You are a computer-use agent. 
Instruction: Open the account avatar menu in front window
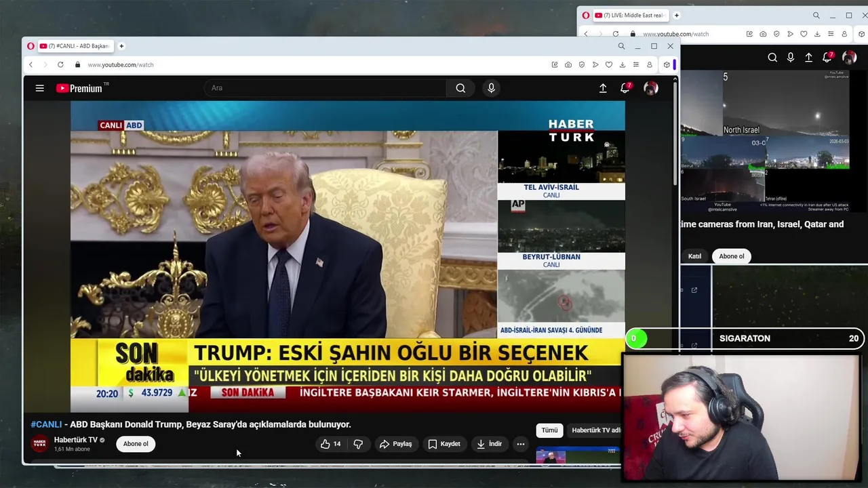651,88
